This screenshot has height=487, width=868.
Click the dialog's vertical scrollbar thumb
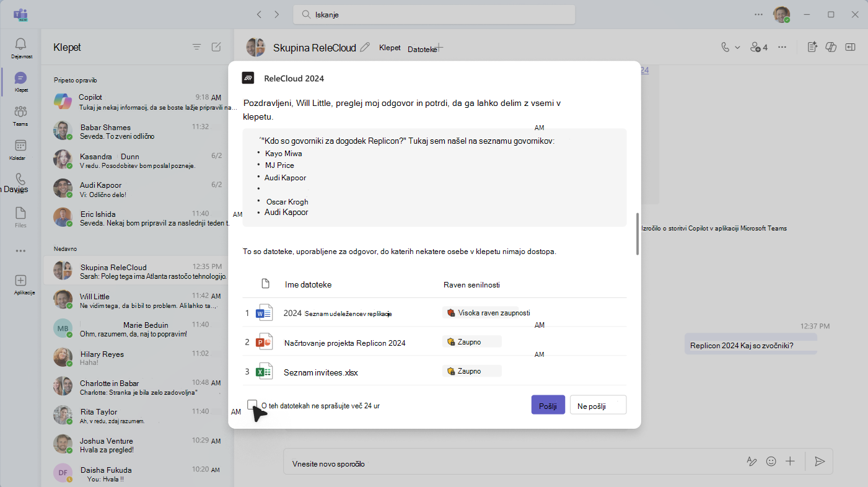tap(636, 234)
